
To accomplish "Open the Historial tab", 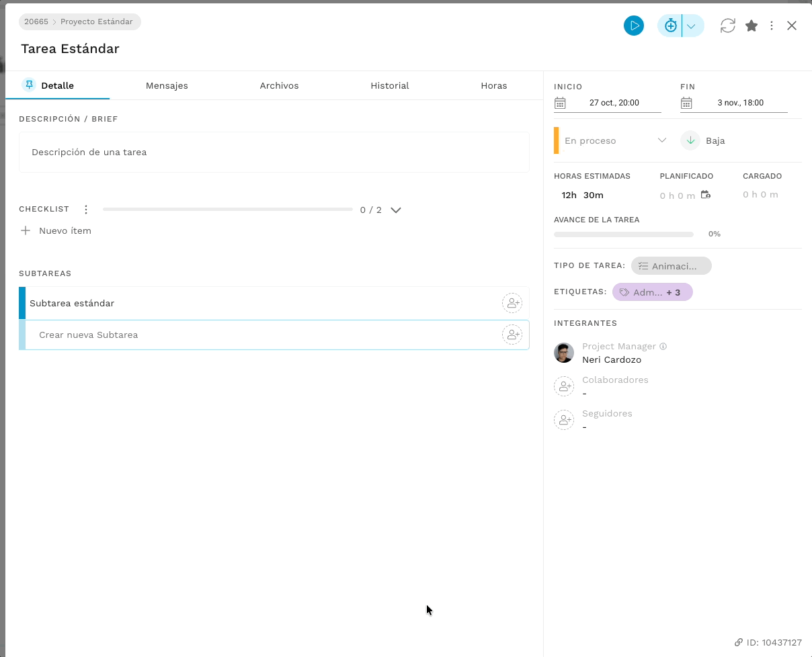I will (x=390, y=85).
